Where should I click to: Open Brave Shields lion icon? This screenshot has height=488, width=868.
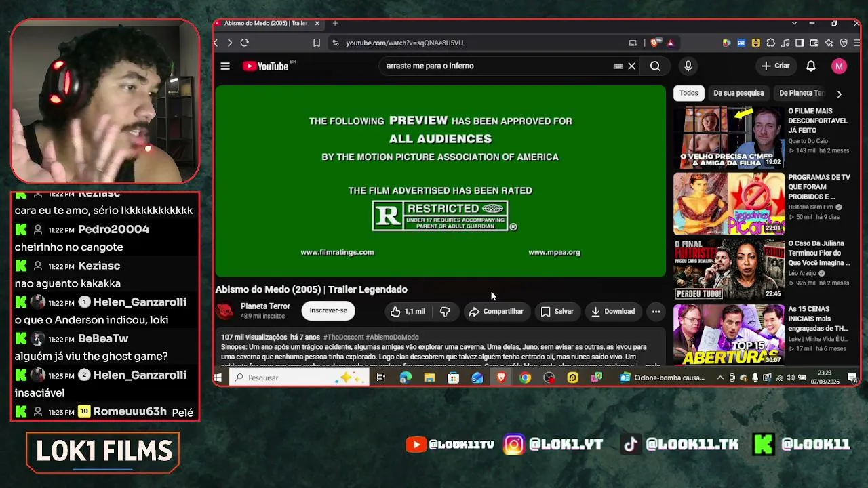click(654, 43)
